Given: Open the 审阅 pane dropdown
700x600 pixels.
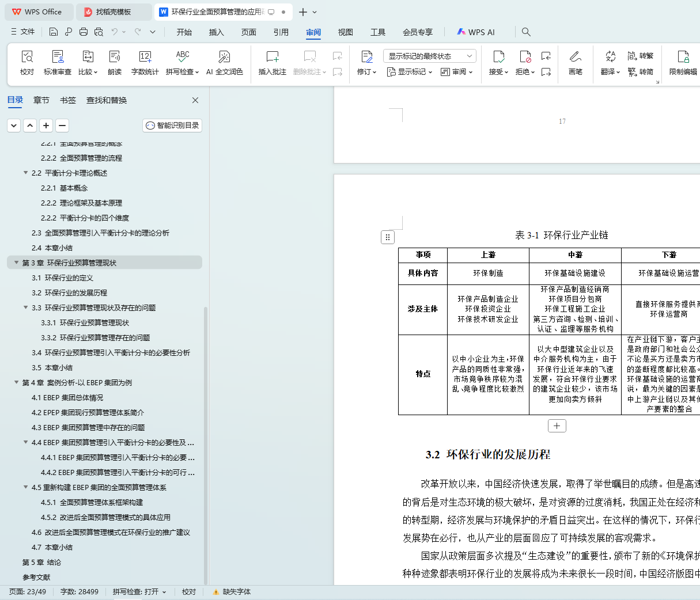Looking at the screenshot, I should 456,72.
